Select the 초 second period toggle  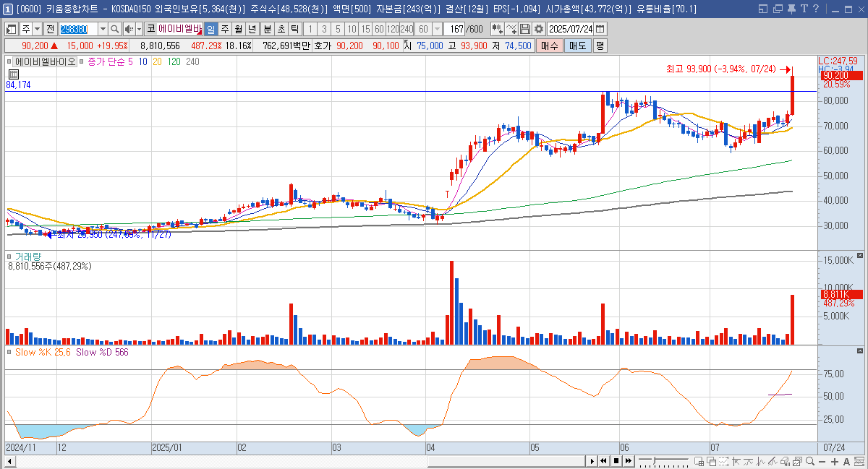(281, 29)
